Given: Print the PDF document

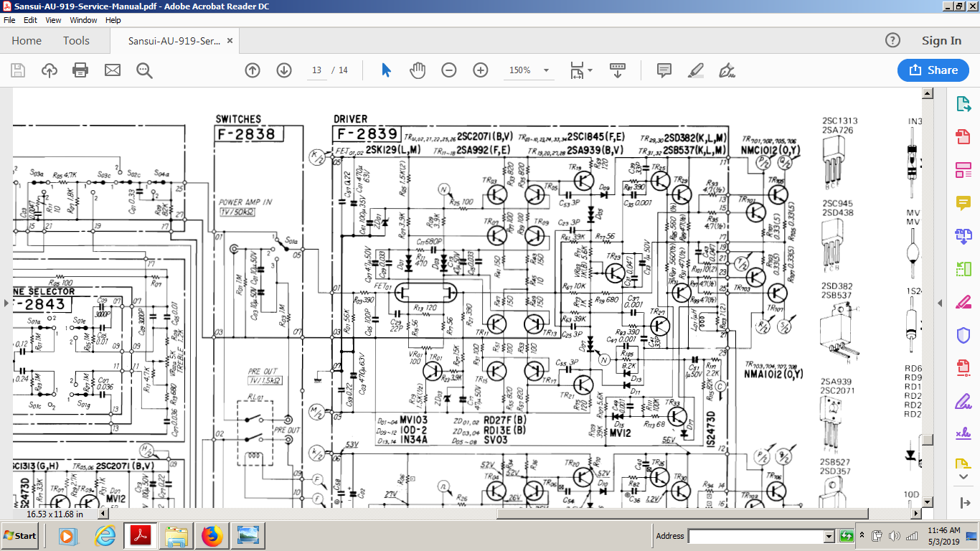Looking at the screenshot, I should pyautogui.click(x=80, y=70).
